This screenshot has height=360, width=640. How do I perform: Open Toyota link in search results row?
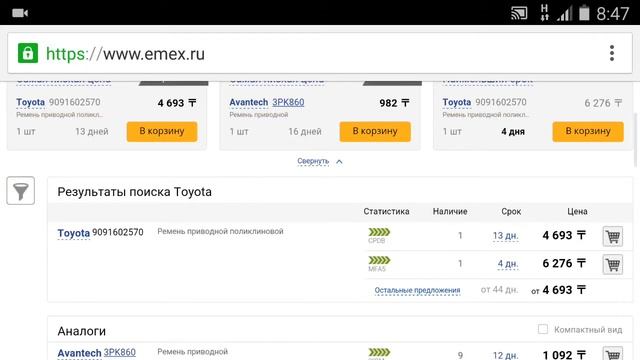pos(73,233)
